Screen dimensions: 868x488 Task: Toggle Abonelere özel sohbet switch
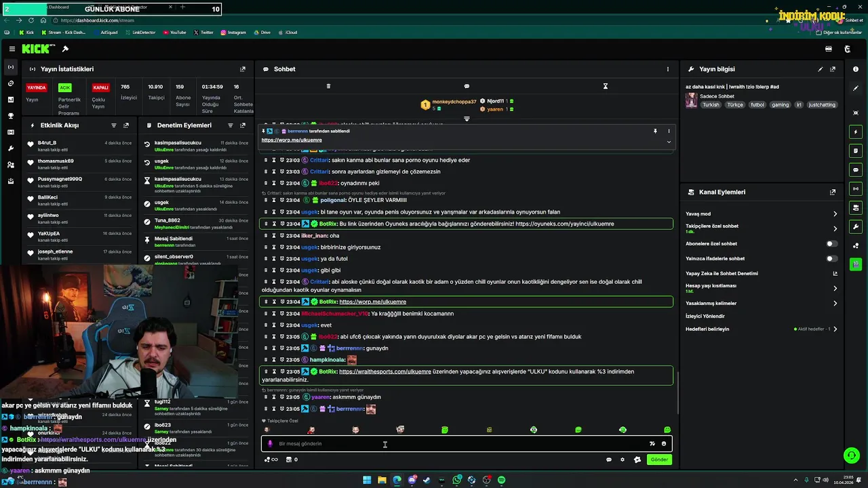tap(831, 243)
